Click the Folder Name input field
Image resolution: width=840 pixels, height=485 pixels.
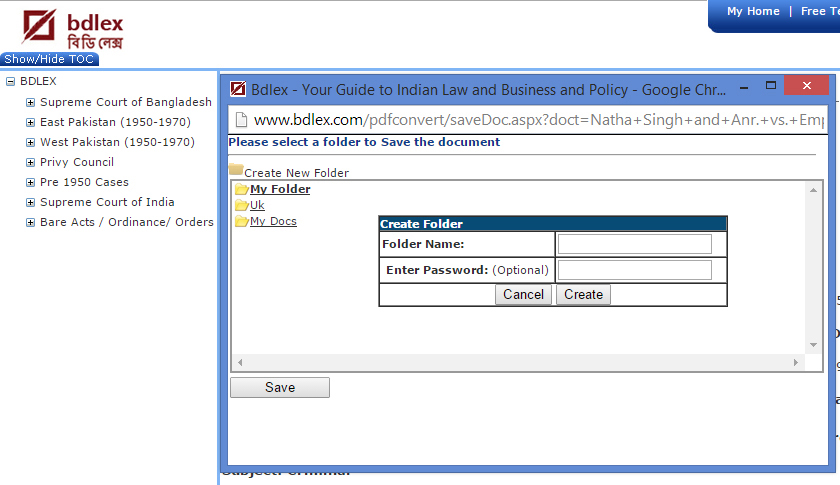[x=635, y=244]
